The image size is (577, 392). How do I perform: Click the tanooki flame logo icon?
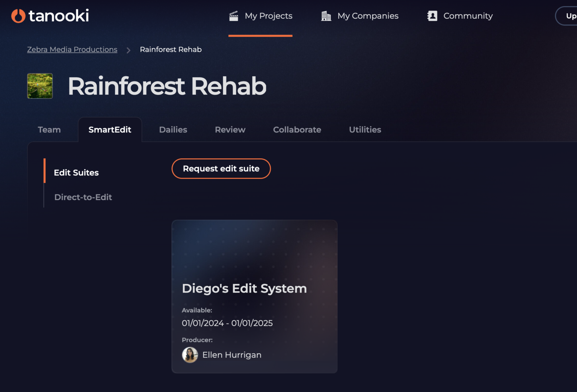click(18, 16)
